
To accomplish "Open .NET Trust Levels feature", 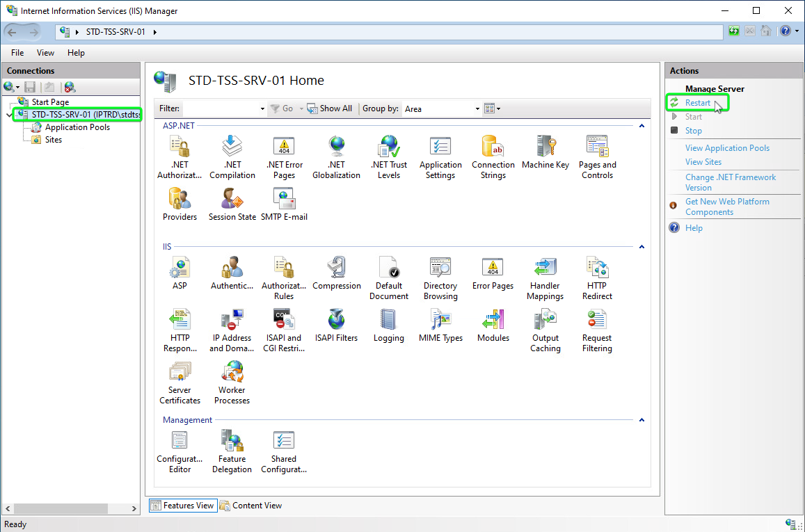I will (x=389, y=157).
